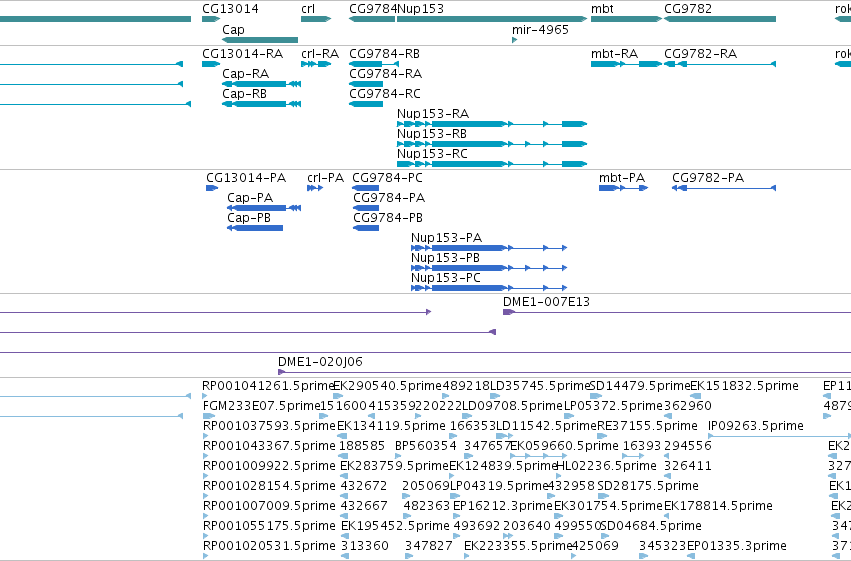Select the mbt-RA transcript label
The image size is (851, 561).
click(614, 54)
